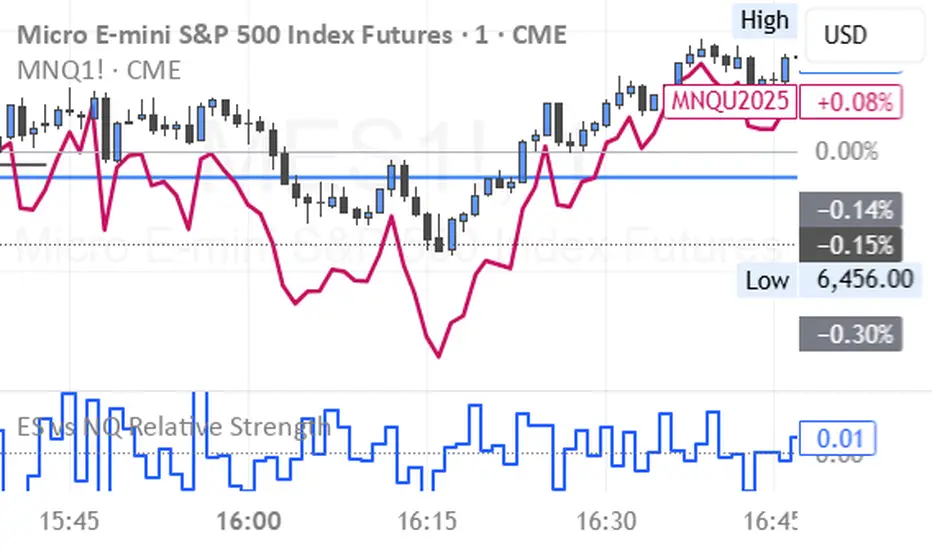
Task: Select the MNQ1! · CME comparison legend
Action: [x=99, y=69]
